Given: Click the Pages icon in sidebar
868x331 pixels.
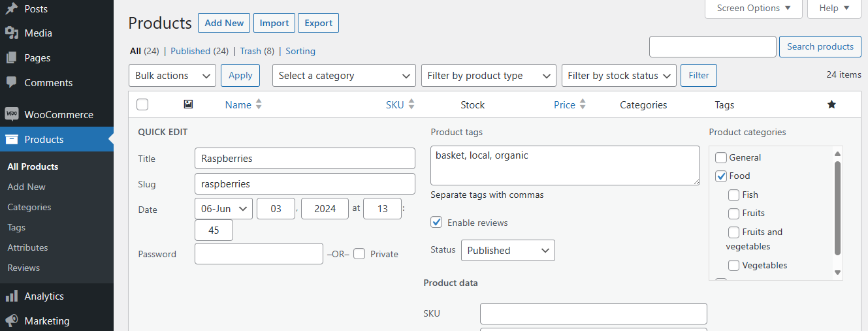Looking at the screenshot, I should 11,58.
